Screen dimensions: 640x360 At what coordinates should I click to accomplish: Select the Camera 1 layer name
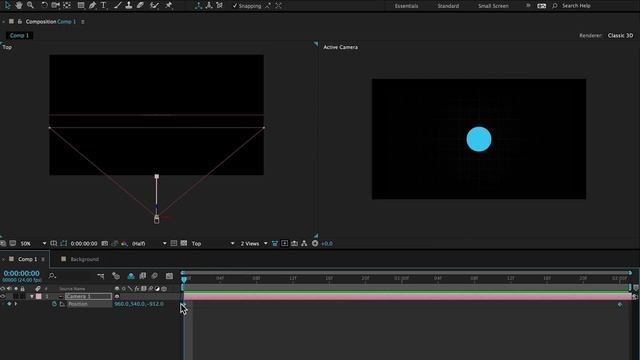click(x=88, y=296)
